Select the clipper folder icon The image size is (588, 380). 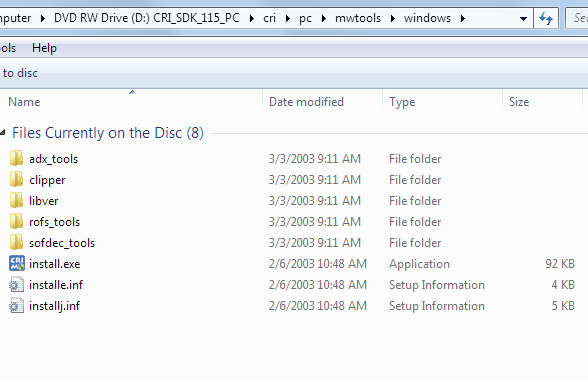tap(16, 179)
